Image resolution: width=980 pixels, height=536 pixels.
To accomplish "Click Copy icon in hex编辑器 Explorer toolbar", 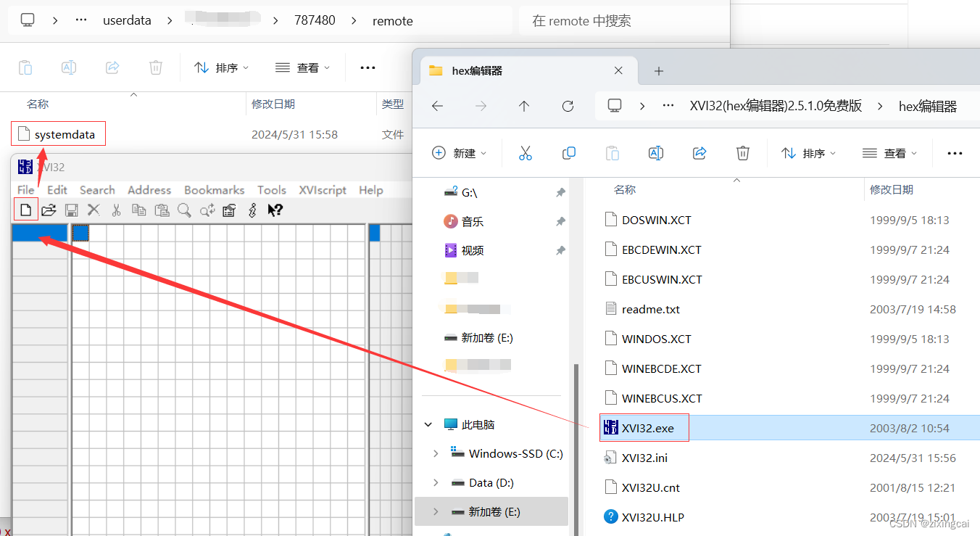I will point(569,153).
